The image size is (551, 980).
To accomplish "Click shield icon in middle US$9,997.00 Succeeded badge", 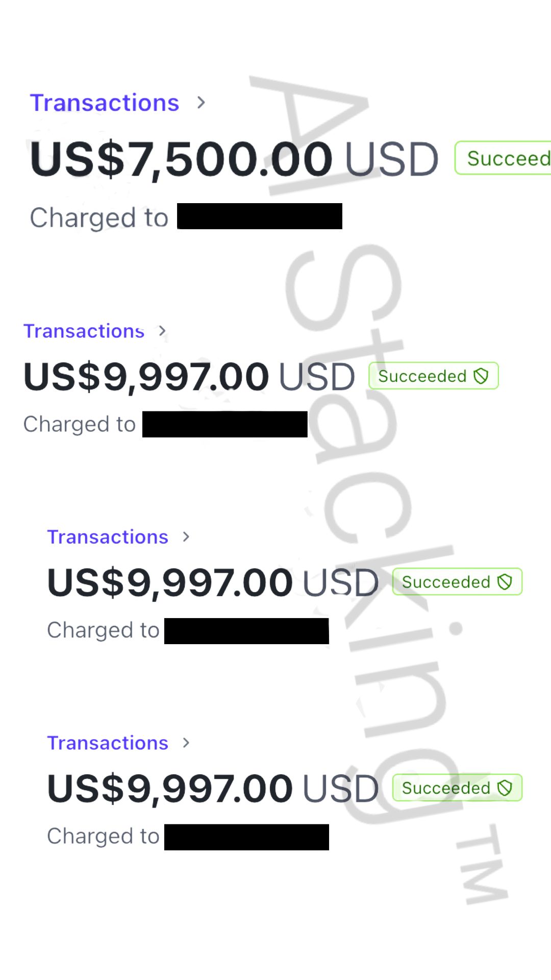I will [x=505, y=582].
